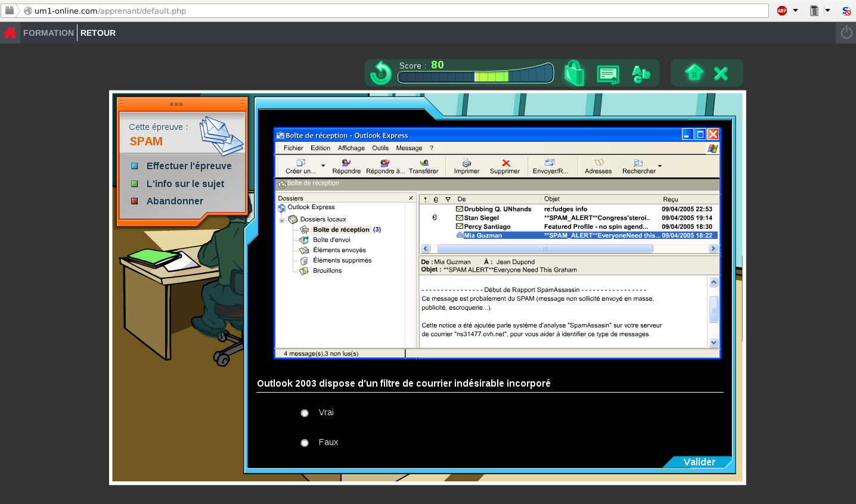Click the RETOUR link
Screen dimensions: 856x504
[98, 33]
